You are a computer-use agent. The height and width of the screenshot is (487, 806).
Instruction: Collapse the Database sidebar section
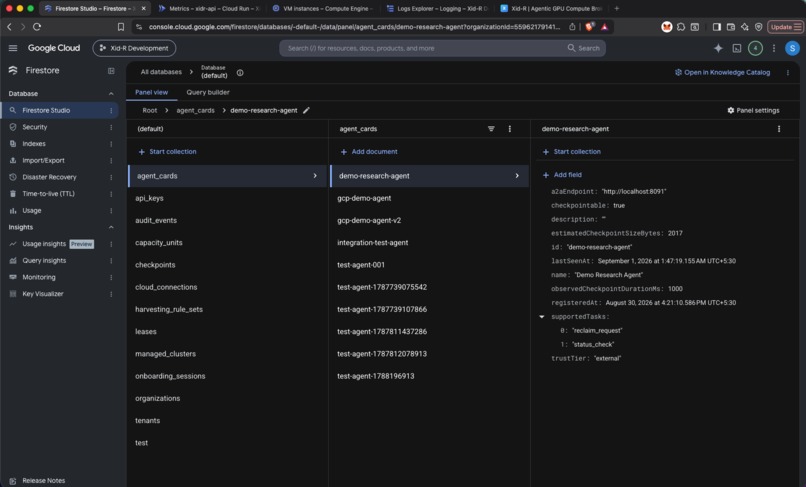pos(111,94)
